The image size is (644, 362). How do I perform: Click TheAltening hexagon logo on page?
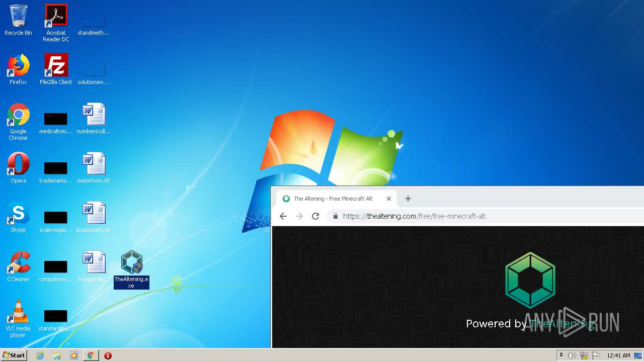point(530,280)
